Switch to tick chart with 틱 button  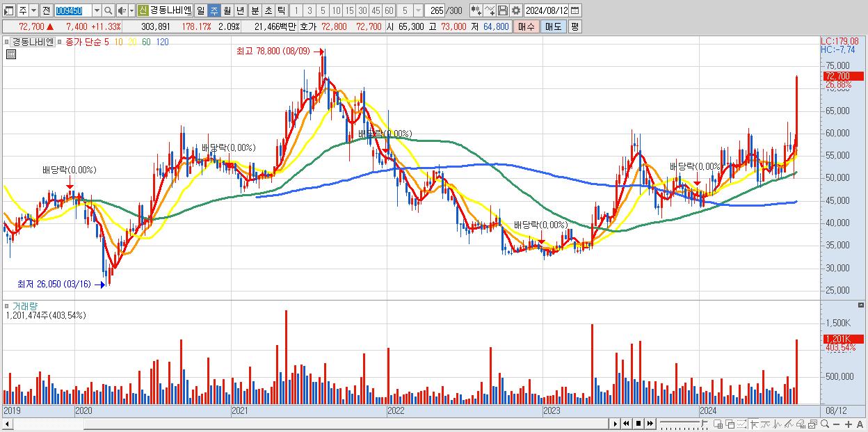pos(281,10)
